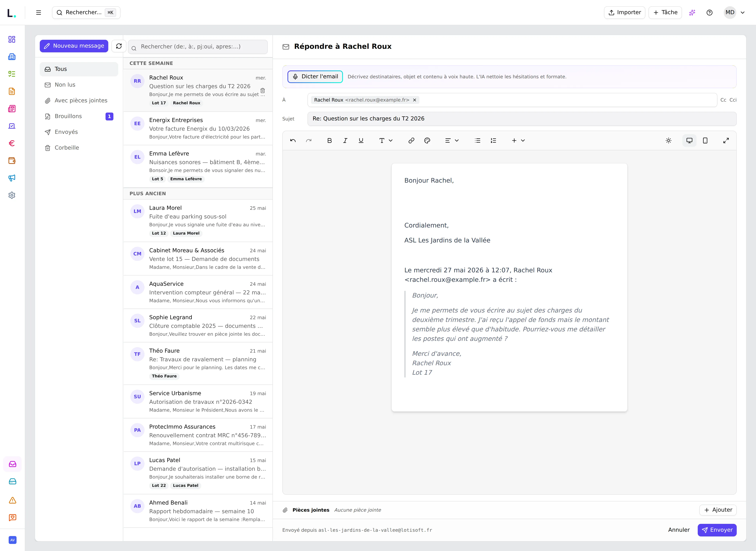Screen dimensions: 756x551
Task: Open the wallet icon in sidebar
Action: [x=12, y=161]
